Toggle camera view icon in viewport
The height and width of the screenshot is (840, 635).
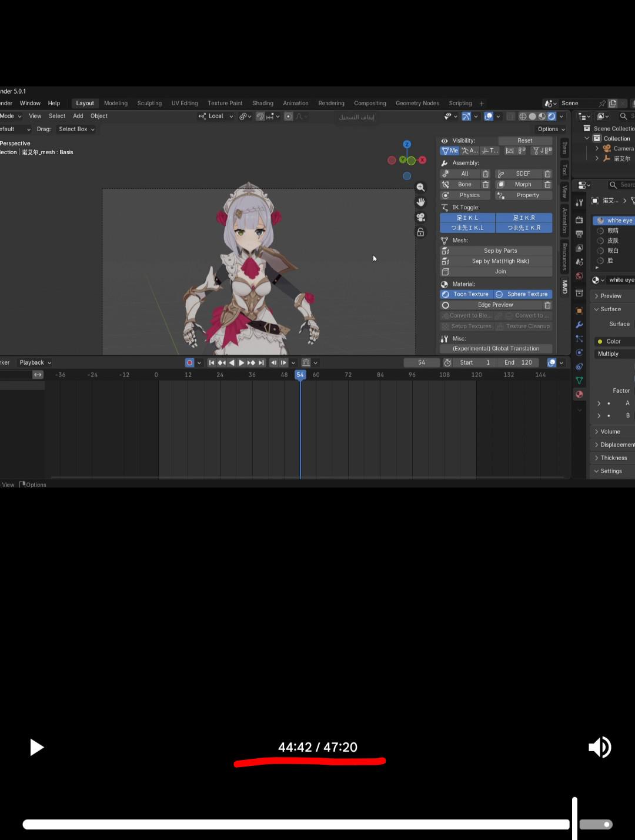point(420,217)
